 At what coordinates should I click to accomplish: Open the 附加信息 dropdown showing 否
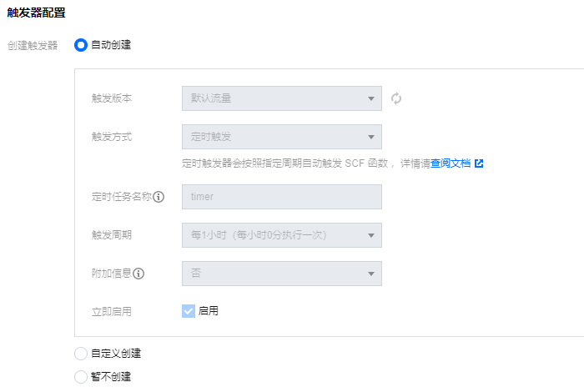coord(282,274)
